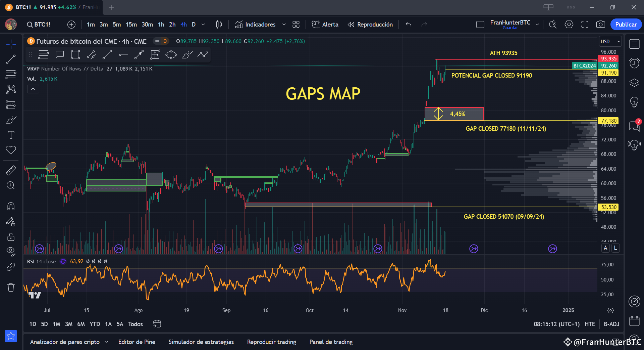Select the brush drawing tool
644x350 pixels.
coord(11,120)
